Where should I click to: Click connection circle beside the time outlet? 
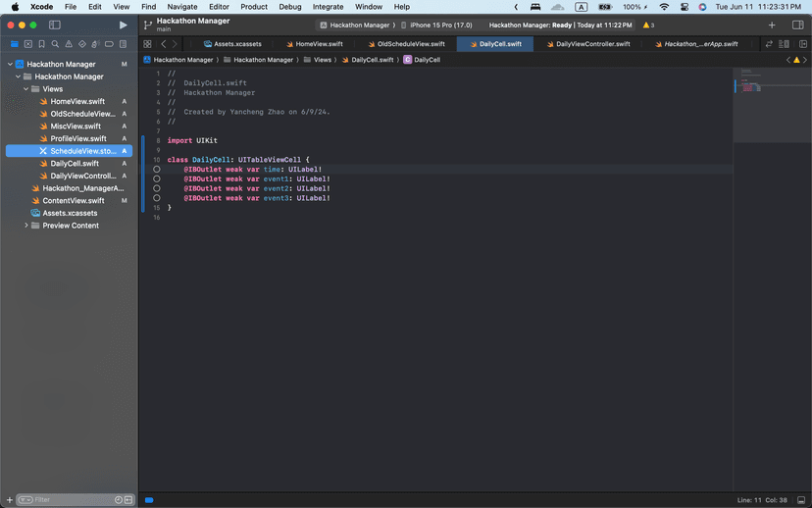(157, 170)
